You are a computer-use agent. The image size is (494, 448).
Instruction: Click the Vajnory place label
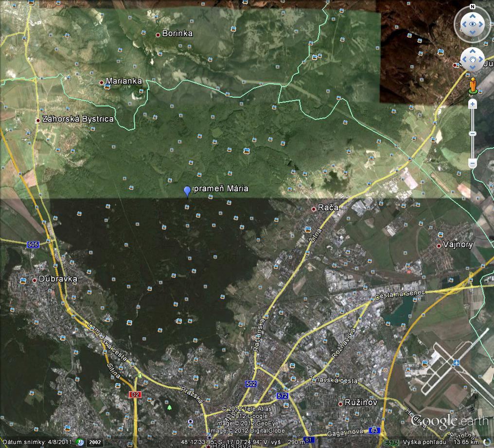tap(458, 244)
